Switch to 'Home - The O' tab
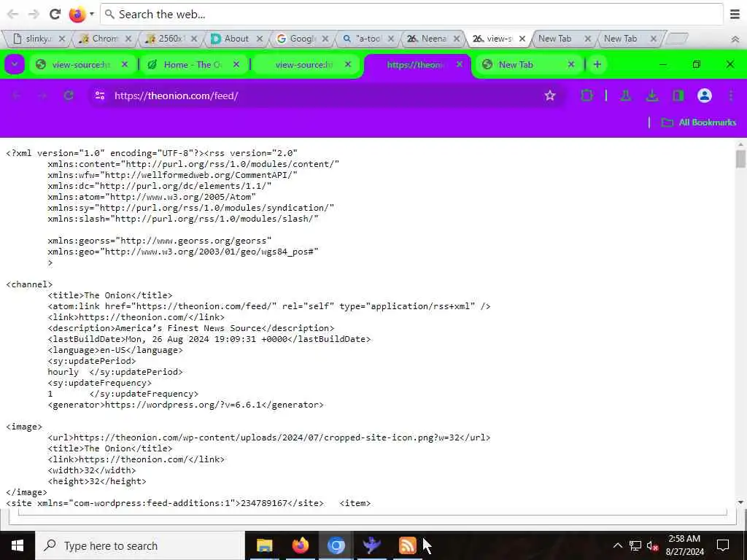This screenshot has height=560, width=747. pos(193,64)
